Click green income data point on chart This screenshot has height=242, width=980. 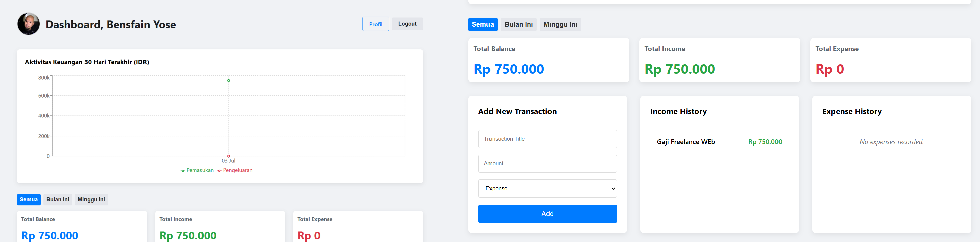pyautogui.click(x=229, y=81)
